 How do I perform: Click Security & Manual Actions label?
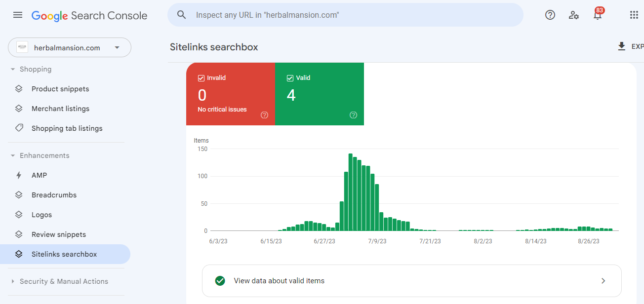pos(64,281)
